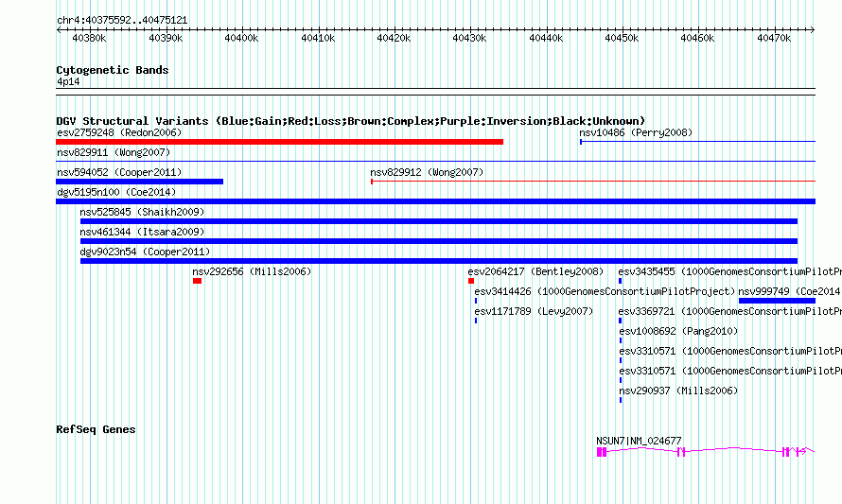Image resolution: width=842 pixels, height=504 pixels.
Task: Select the esv1008692 (Pang2010) label
Action: coord(678,331)
